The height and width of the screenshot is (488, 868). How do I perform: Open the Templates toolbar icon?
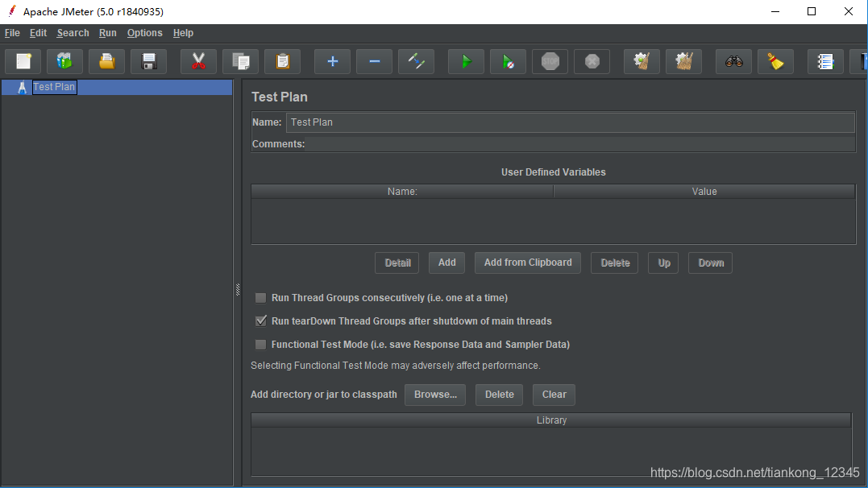(x=64, y=61)
